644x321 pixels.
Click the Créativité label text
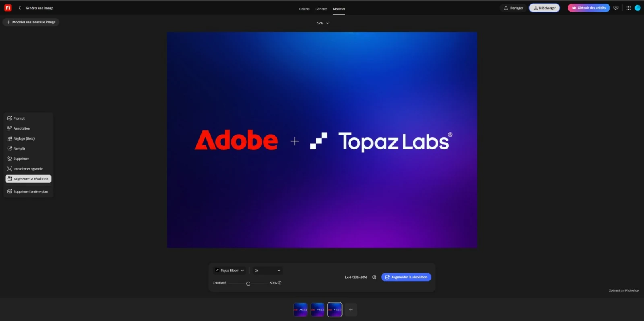[219, 283]
